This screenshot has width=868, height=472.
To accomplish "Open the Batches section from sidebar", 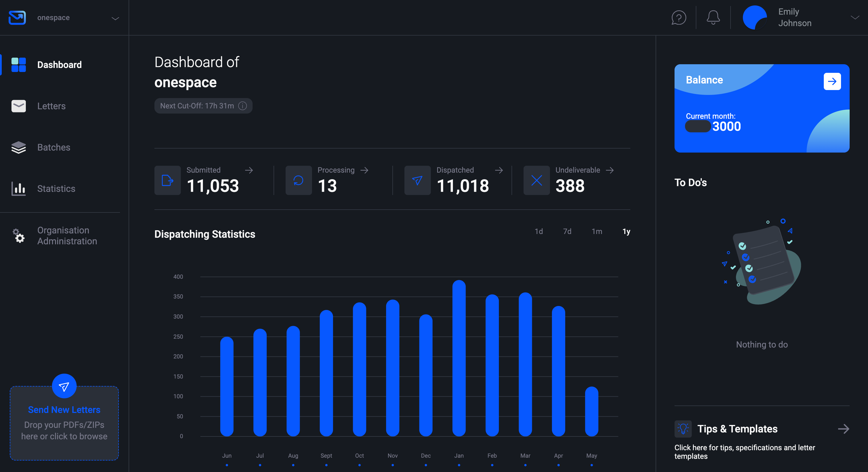I will [x=54, y=147].
